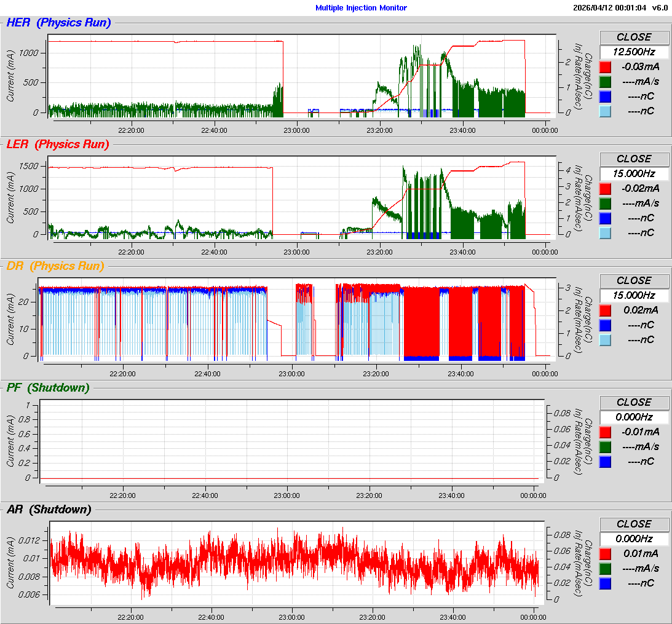The width and height of the screenshot is (672, 624).
Task: Click the Multiple Injection Monitor title
Action: [x=361, y=8]
